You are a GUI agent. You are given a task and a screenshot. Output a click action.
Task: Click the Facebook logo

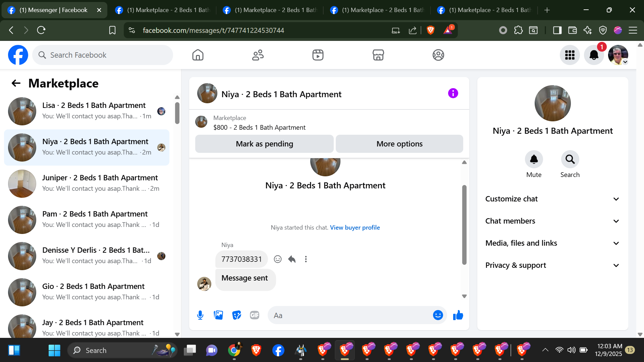18,55
